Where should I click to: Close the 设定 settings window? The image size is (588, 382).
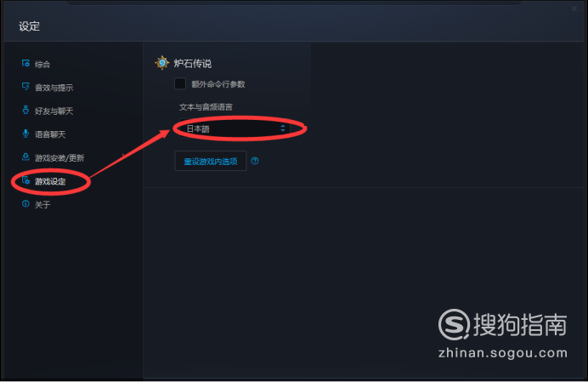[x=574, y=9]
